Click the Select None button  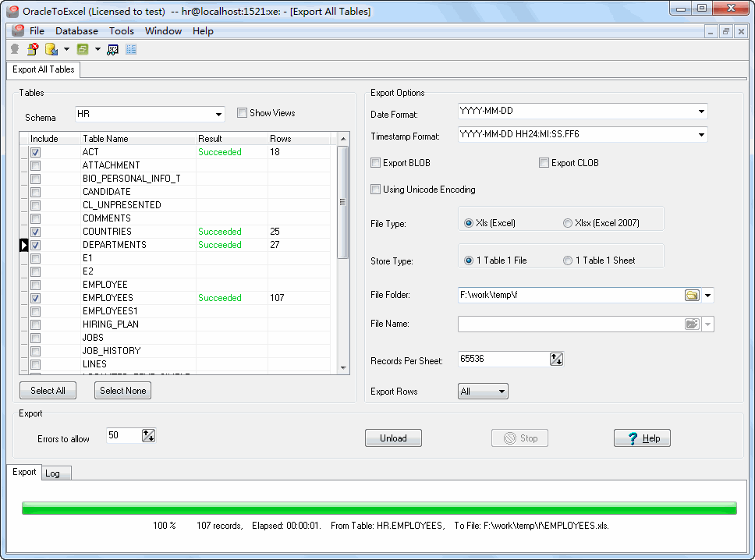[122, 391]
